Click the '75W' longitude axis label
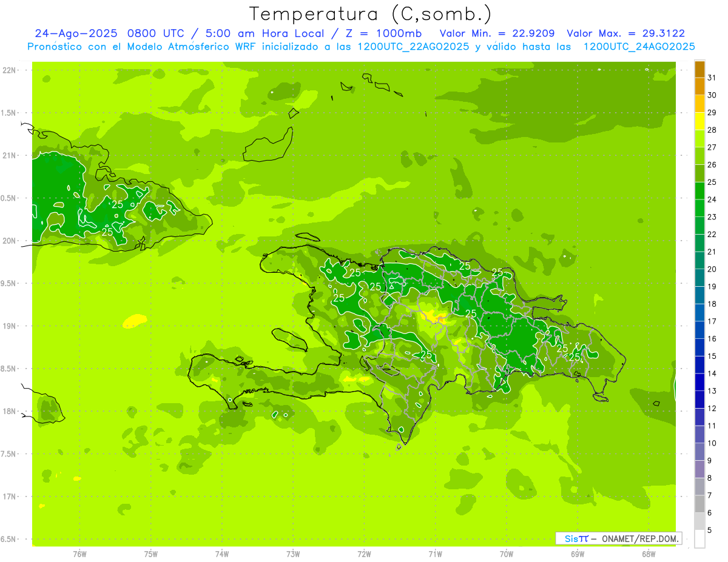 [x=150, y=554]
